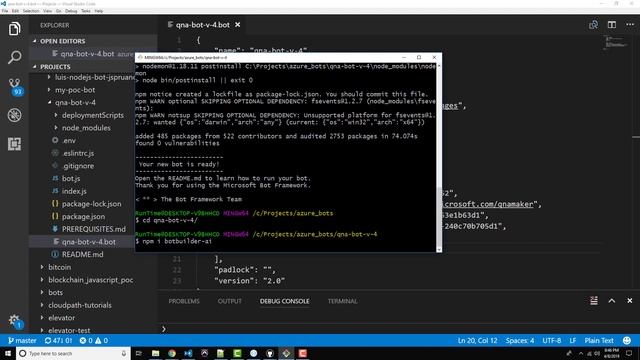Click the GitHub Desktop taskbar icon
Image resolution: width=640 pixels, height=360 pixels.
(x=270, y=353)
